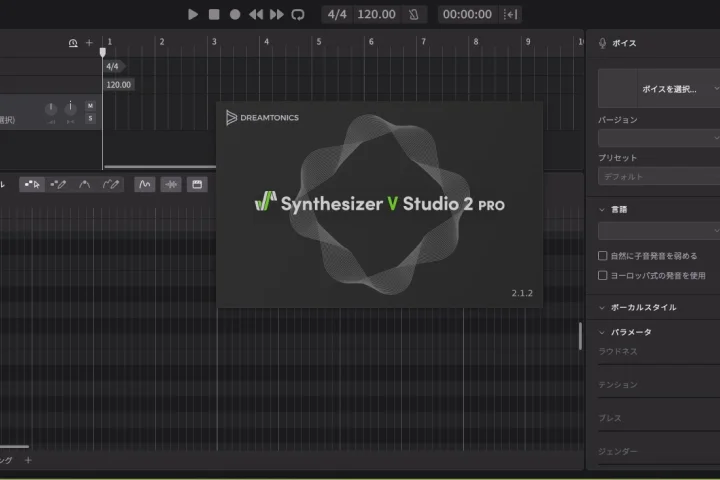The image size is (720, 480).
Task: Enable 自然に子音発音を弱める checkbox
Action: (602, 256)
